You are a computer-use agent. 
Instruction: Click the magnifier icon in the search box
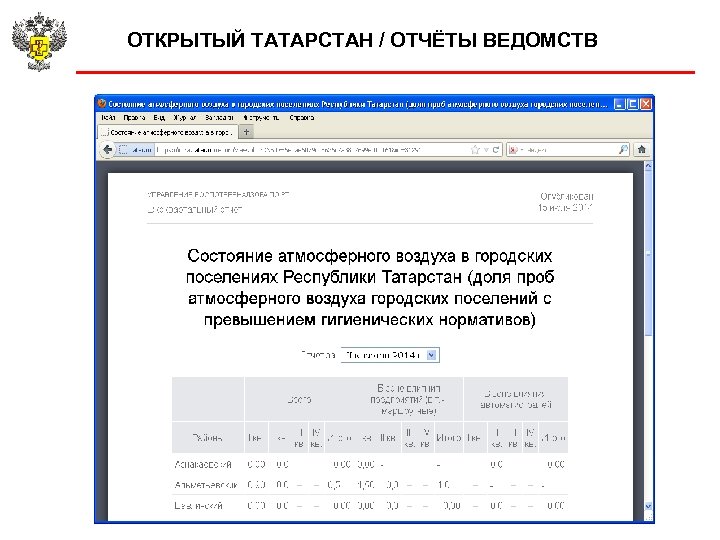coord(623,150)
